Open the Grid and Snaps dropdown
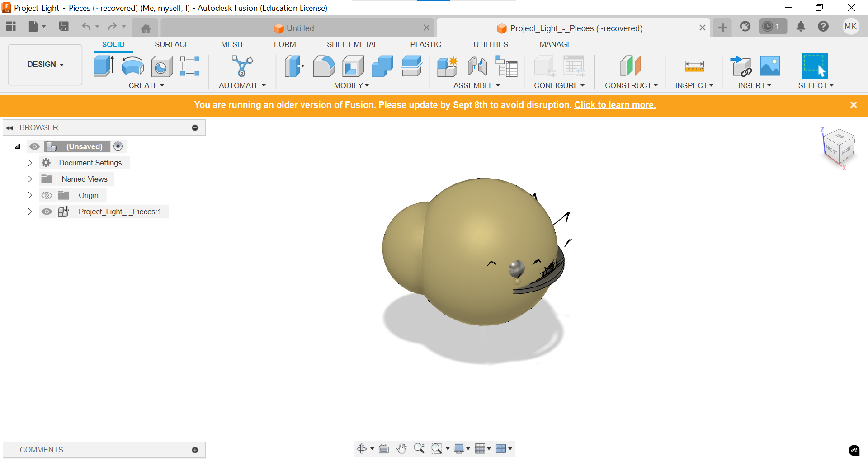Image resolution: width=868 pixels, height=461 pixels. click(x=483, y=448)
